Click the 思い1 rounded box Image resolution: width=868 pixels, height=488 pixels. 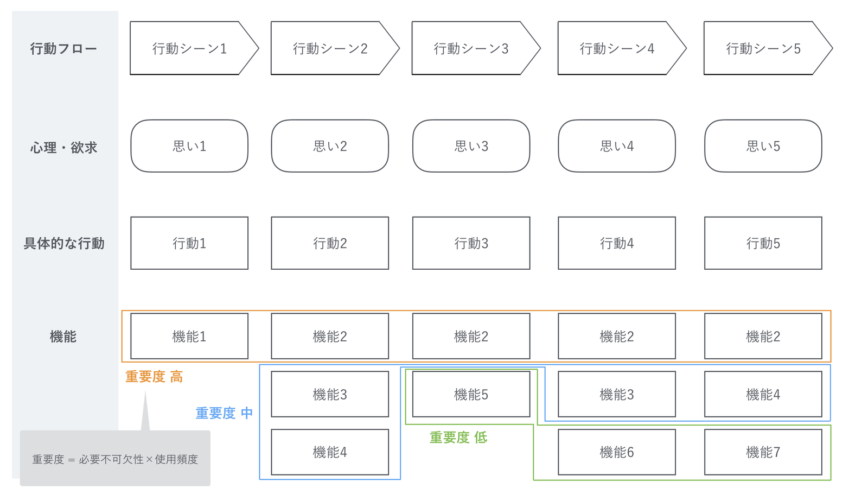point(189,146)
